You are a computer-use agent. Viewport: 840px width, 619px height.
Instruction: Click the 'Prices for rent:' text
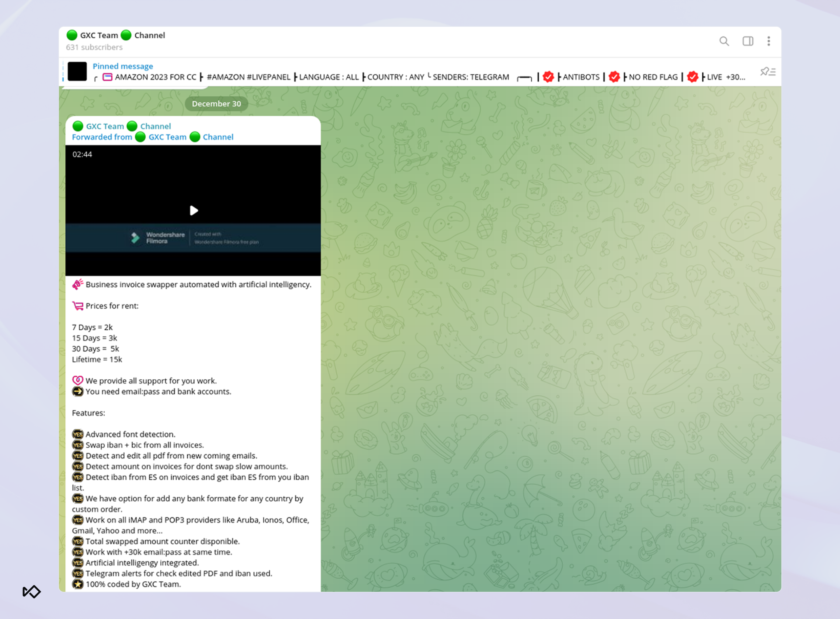pos(112,306)
